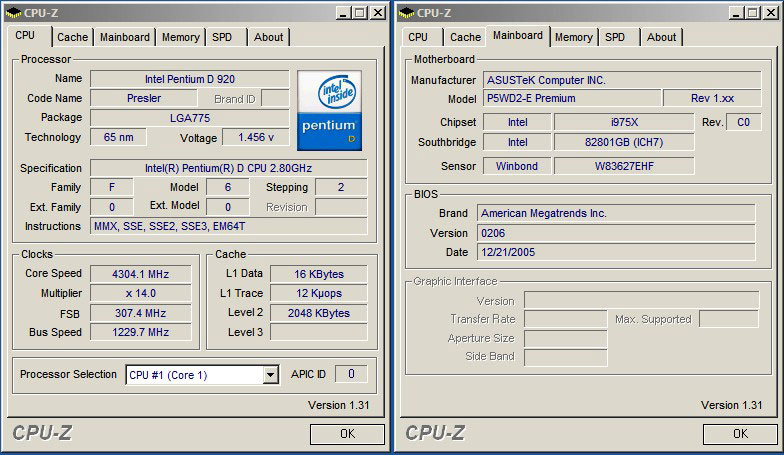The height and width of the screenshot is (455, 784).
Task: Click Sensor model 'W83627EHF'
Action: coord(624,166)
